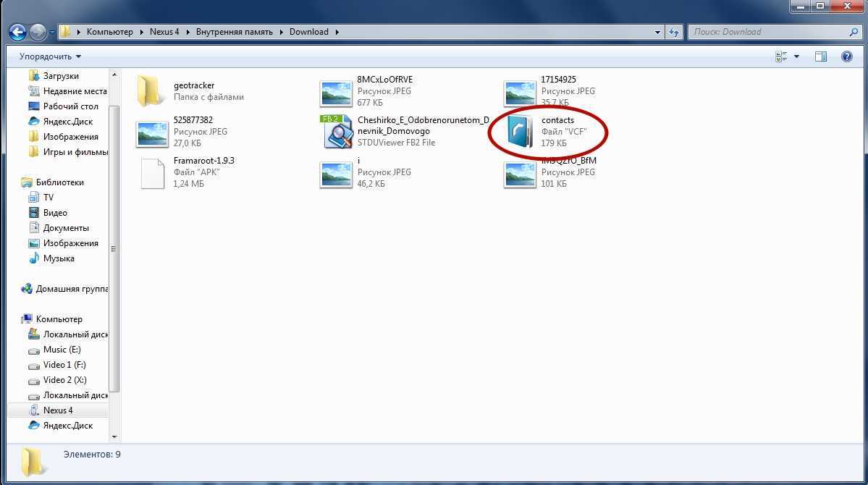Open the Упорядочить dropdown menu

click(50, 56)
